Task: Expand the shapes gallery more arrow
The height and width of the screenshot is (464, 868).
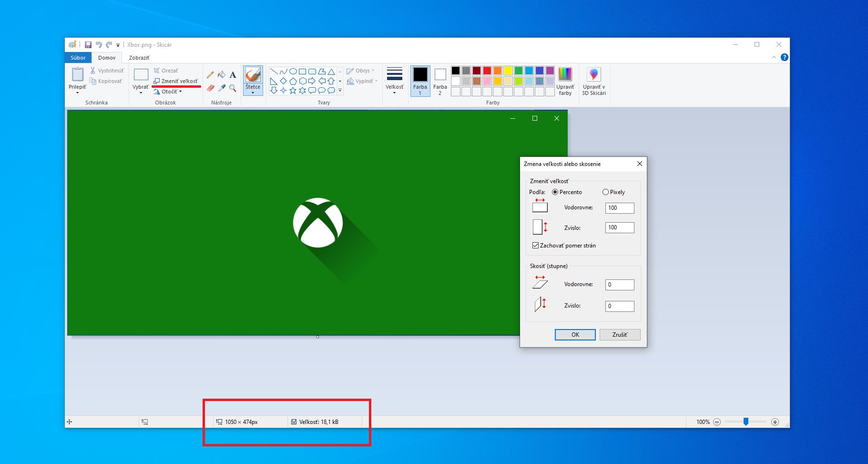Action: 340,91
